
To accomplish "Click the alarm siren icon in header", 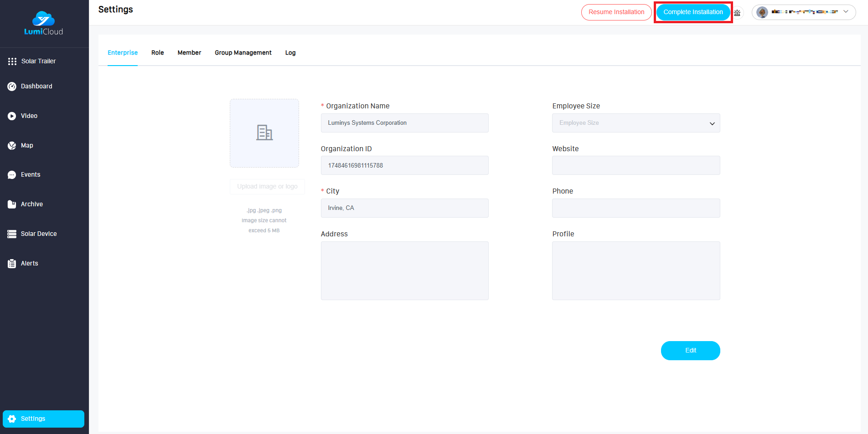I will coord(737,13).
